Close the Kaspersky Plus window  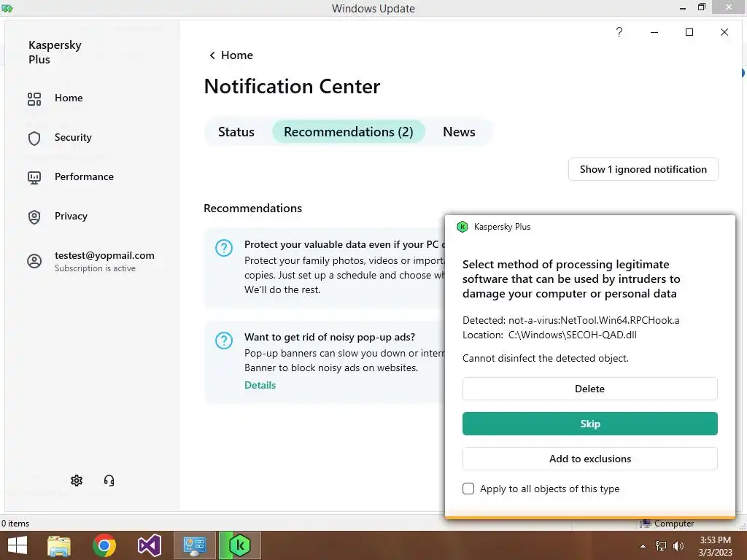724,32
